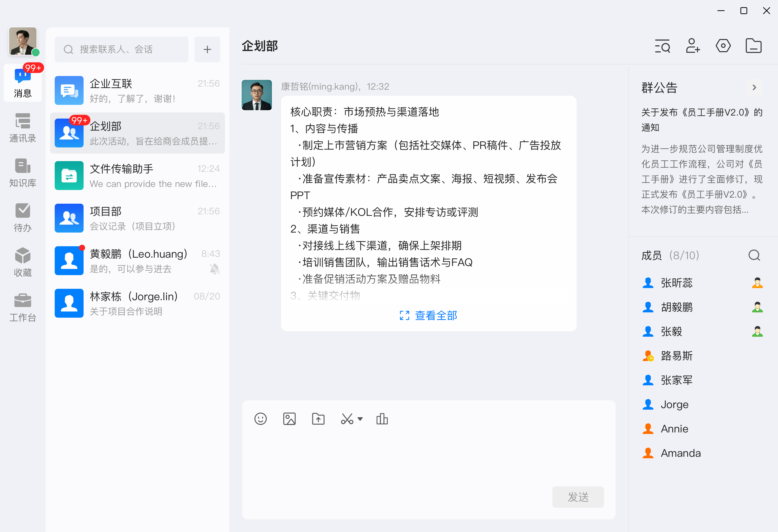Viewport: 778px width, 532px height.
Task: Select member 胡毅鹏 in list
Action: 702,307
